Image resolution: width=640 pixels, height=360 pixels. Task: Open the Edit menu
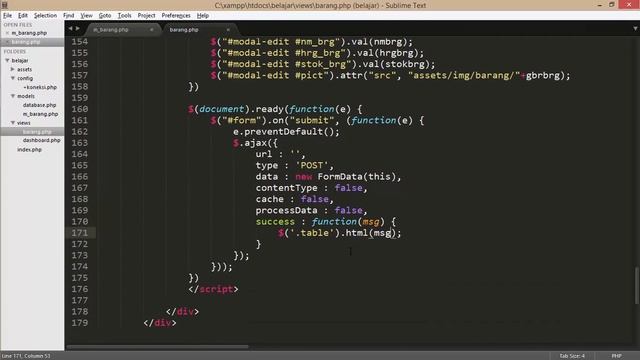(x=23, y=16)
